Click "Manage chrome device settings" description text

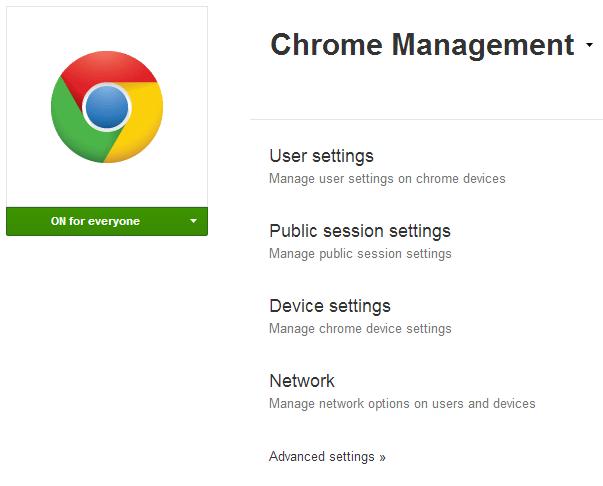coord(360,329)
